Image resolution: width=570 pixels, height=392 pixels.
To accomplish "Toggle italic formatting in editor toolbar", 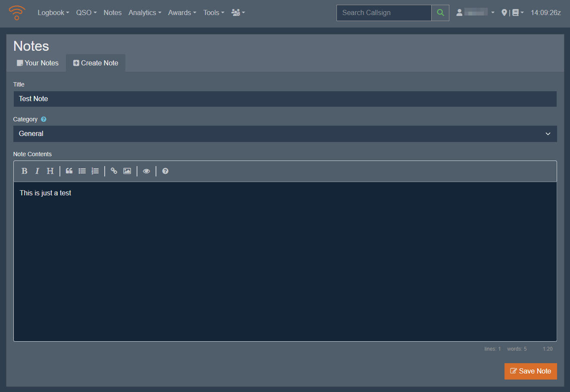I will (37, 171).
